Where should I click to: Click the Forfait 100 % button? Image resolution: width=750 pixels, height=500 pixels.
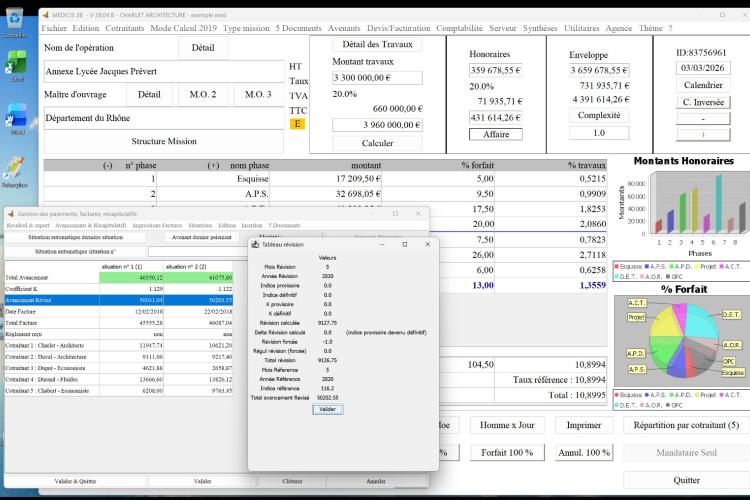[507, 453]
